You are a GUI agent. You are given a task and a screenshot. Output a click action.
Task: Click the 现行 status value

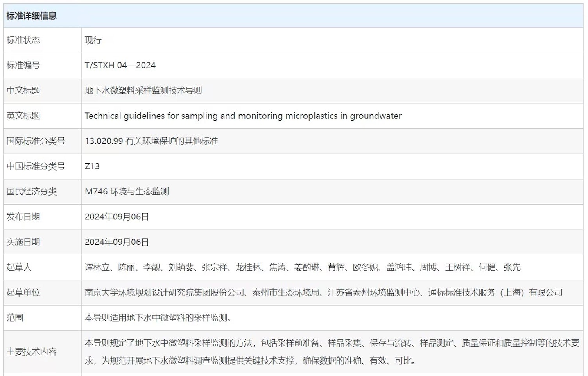(93, 40)
